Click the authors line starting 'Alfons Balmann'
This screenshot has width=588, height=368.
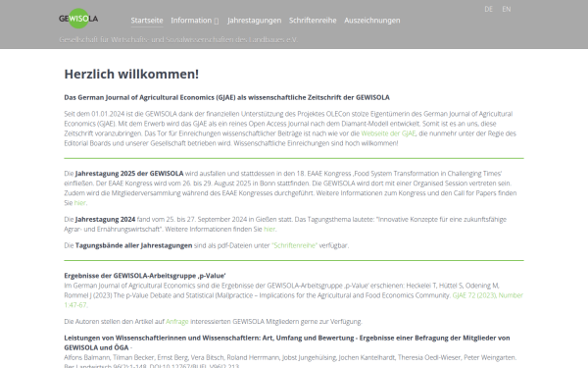290,357
